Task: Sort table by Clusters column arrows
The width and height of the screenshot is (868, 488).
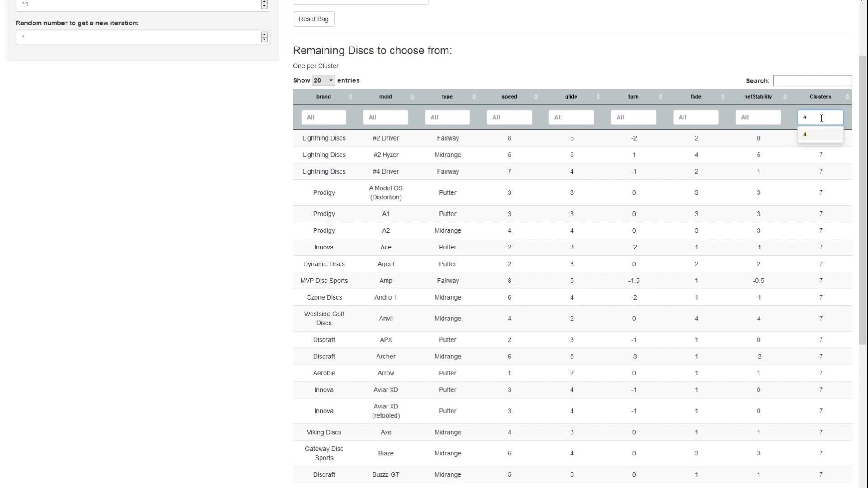Action: click(x=847, y=97)
